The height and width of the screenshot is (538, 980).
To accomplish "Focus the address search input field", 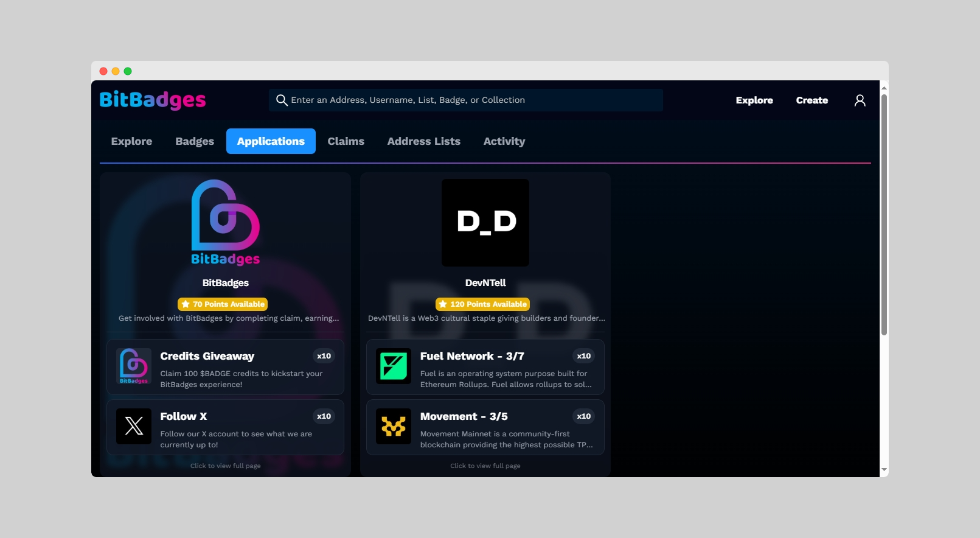I will pyautogui.click(x=466, y=100).
